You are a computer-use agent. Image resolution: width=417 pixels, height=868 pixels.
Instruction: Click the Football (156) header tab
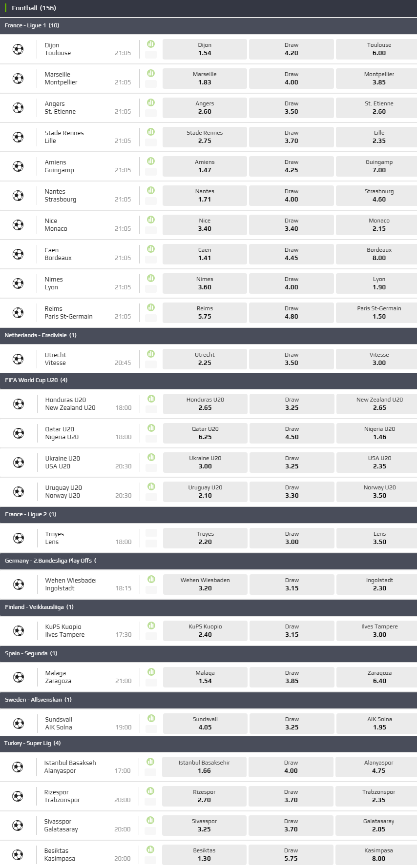[34, 8]
